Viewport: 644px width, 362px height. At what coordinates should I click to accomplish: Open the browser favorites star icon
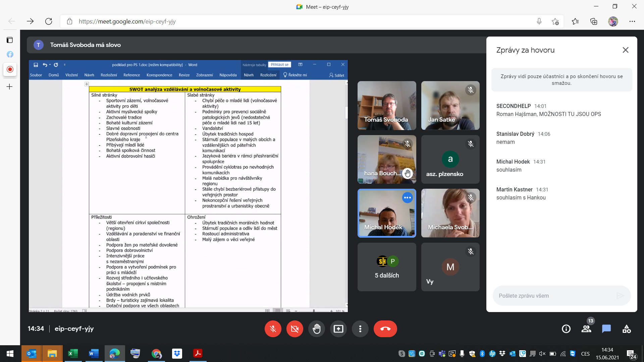point(575,21)
